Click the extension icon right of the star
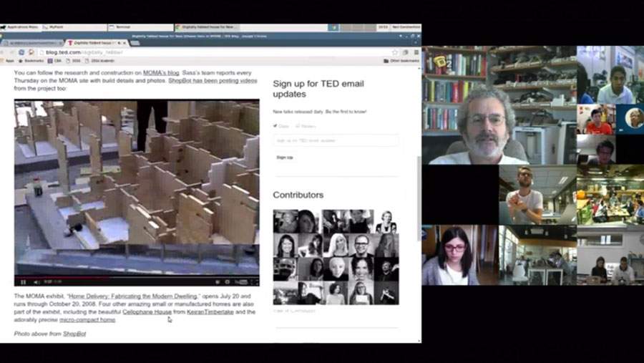Screen dimensions: 644x363 (x=406, y=52)
